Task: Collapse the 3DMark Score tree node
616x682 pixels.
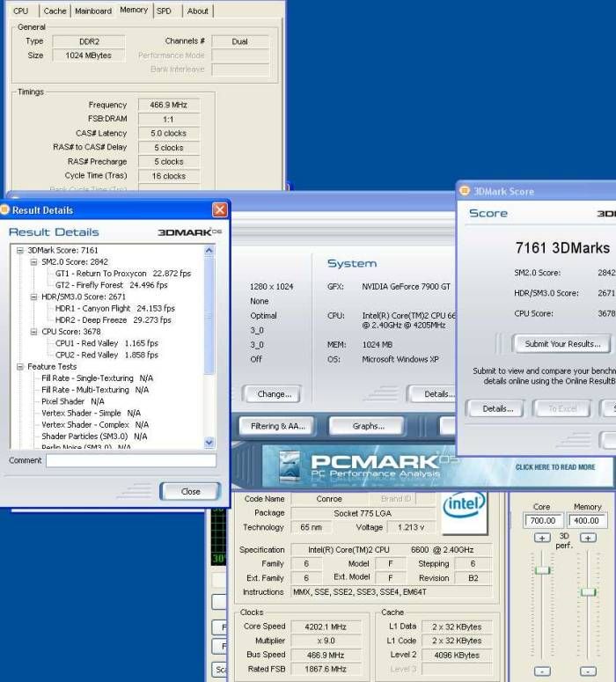Action: point(21,251)
